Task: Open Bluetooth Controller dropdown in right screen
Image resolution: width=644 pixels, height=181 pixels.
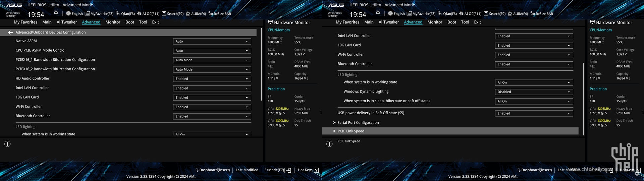Action: point(534,64)
